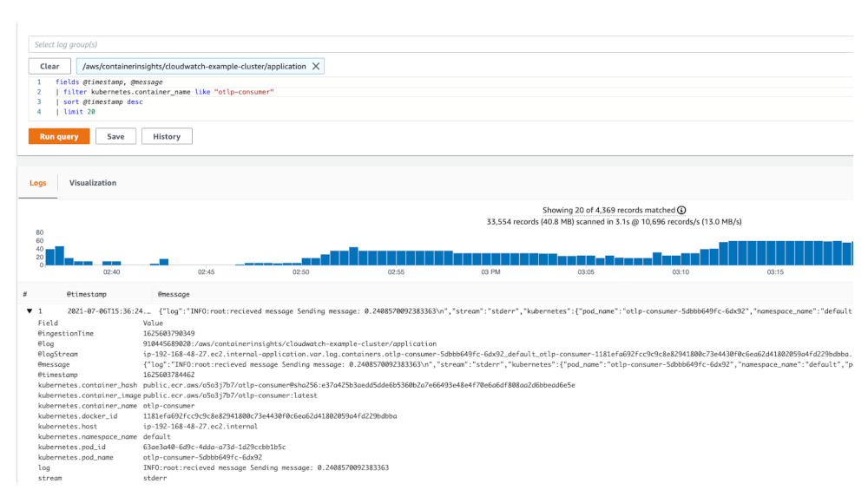Click the @logStream field value
Image resolution: width=868 pixels, height=503 pixels.
pos(304,354)
